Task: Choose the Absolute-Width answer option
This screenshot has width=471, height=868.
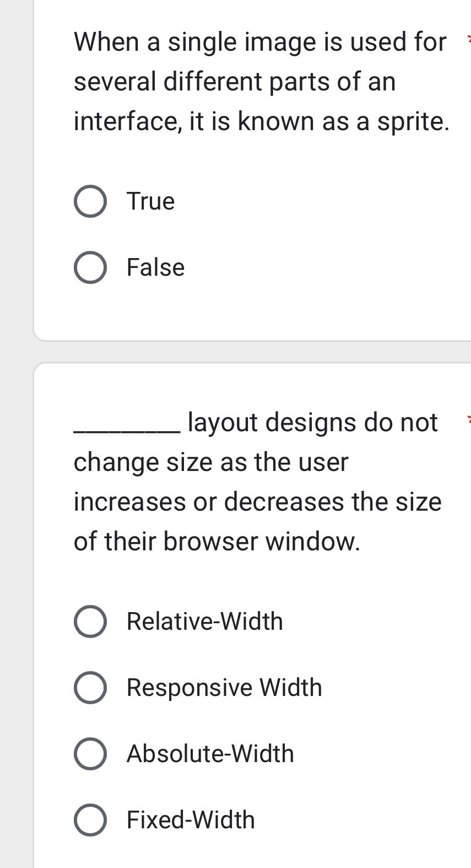Action: coord(90,753)
